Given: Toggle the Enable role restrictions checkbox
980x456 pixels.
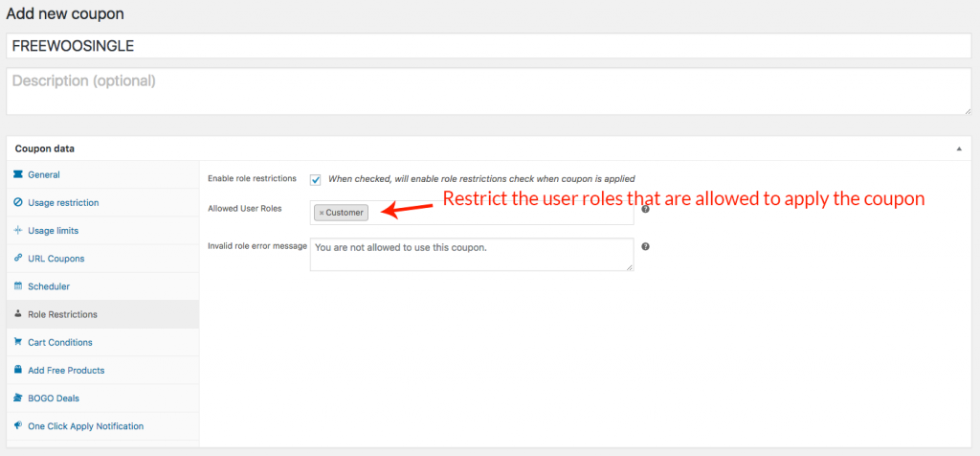Looking at the screenshot, I should (316, 179).
